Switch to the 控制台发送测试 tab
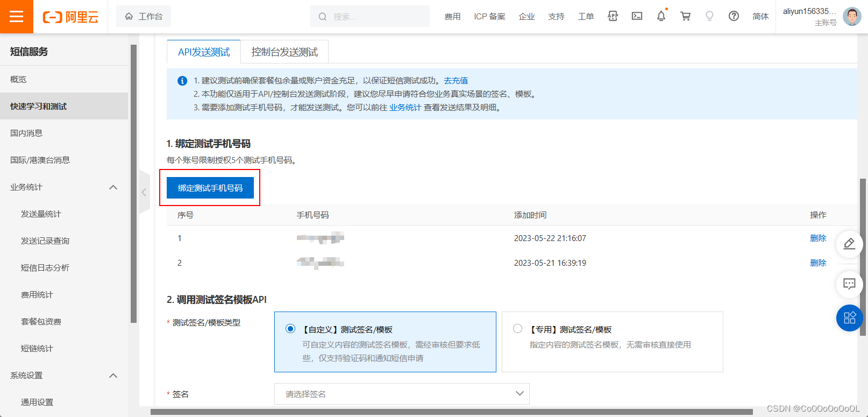Screen dimensions: 868x417 (284, 52)
